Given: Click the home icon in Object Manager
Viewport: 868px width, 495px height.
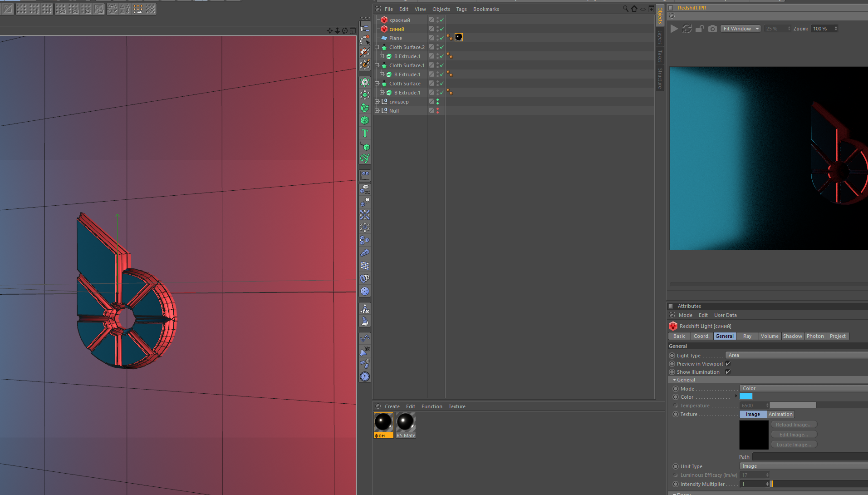Looking at the screenshot, I should coord(634,9).
